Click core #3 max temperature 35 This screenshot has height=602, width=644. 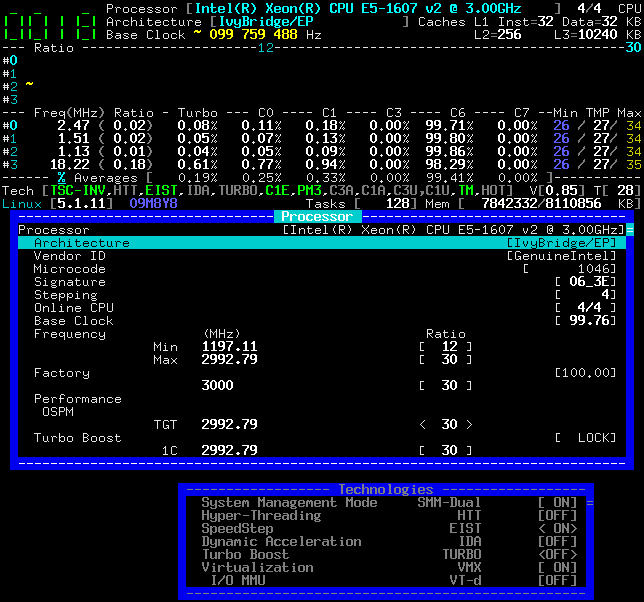coord(633,165)
